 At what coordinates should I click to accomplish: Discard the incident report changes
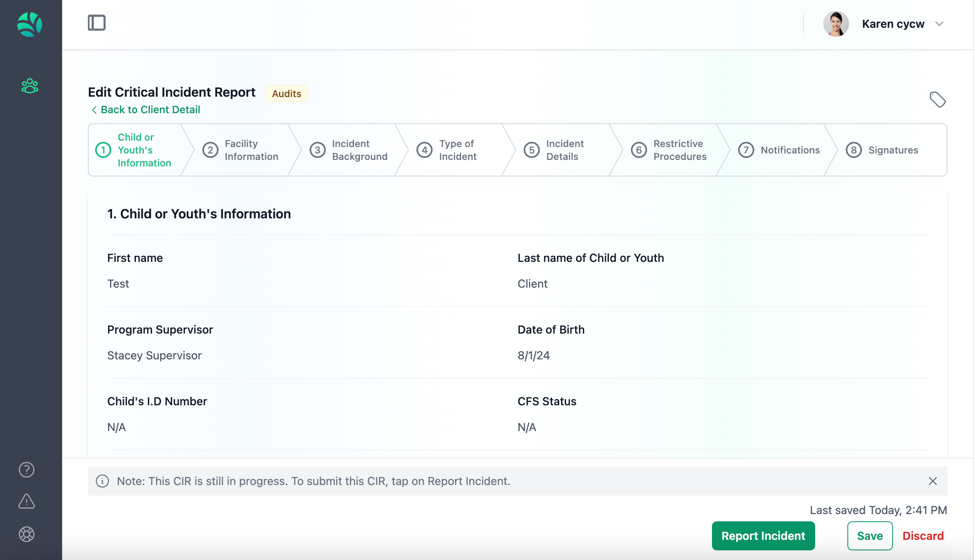(x=923, y=536)
